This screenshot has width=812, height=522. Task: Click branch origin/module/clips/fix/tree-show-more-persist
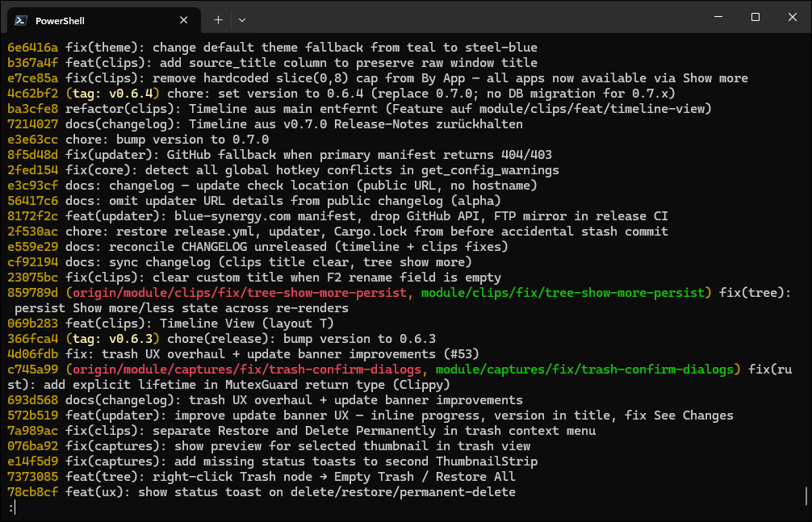coord(234,292)
